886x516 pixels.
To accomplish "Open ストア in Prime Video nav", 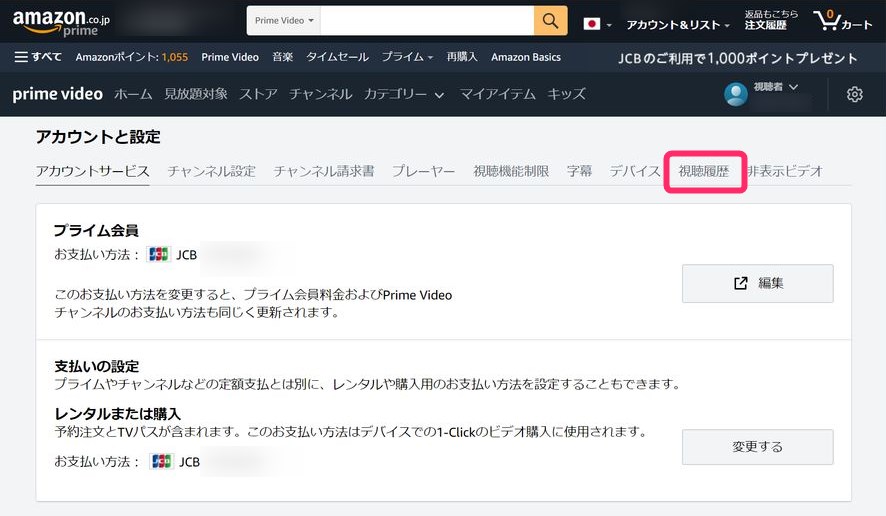I will point(258,94).
